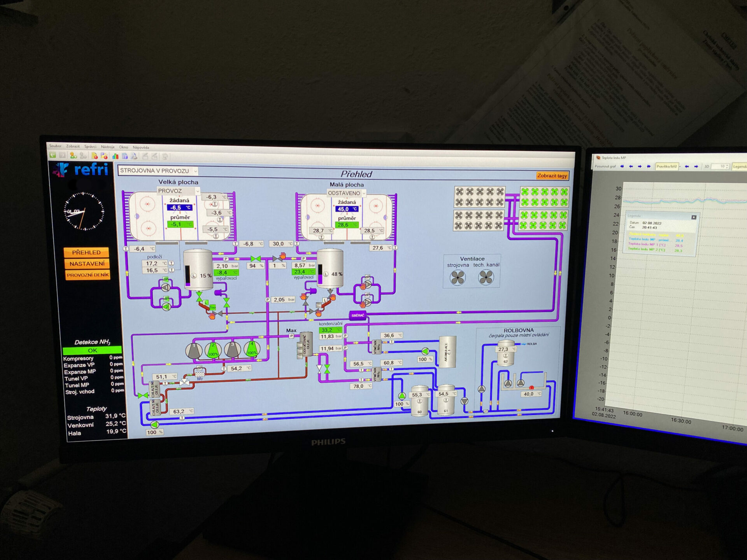The height and width of the screenshot is (560, 747).
Task: Open the bar chart graphs toolbar icon
Action: (116, 156)
